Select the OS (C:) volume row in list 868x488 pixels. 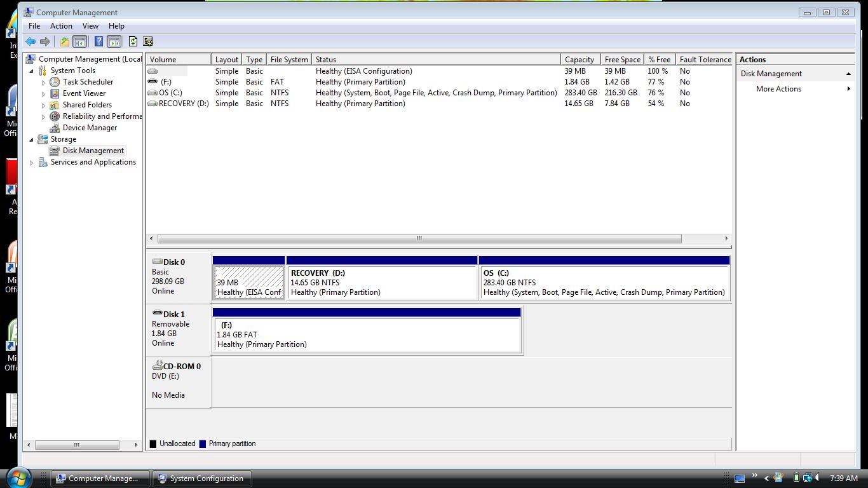(439, 93)
